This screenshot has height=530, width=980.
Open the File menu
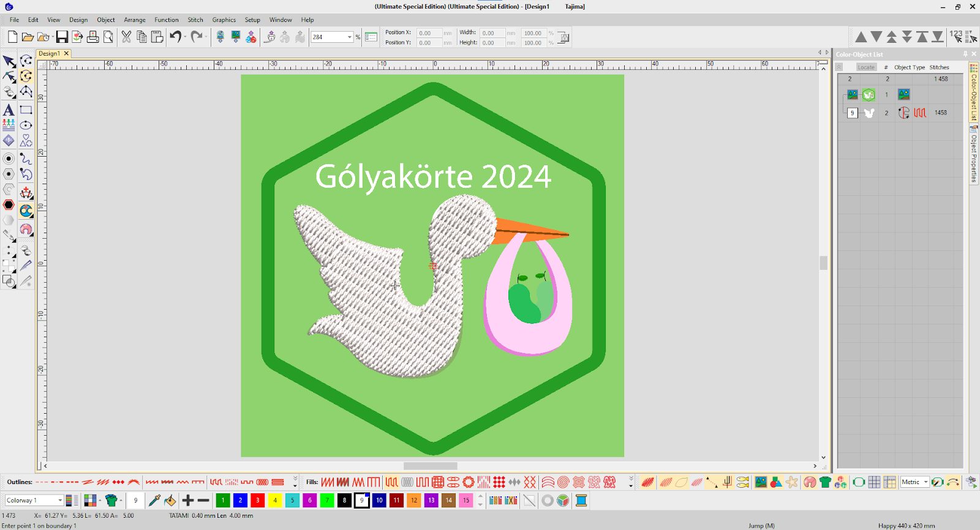[14, 20]
